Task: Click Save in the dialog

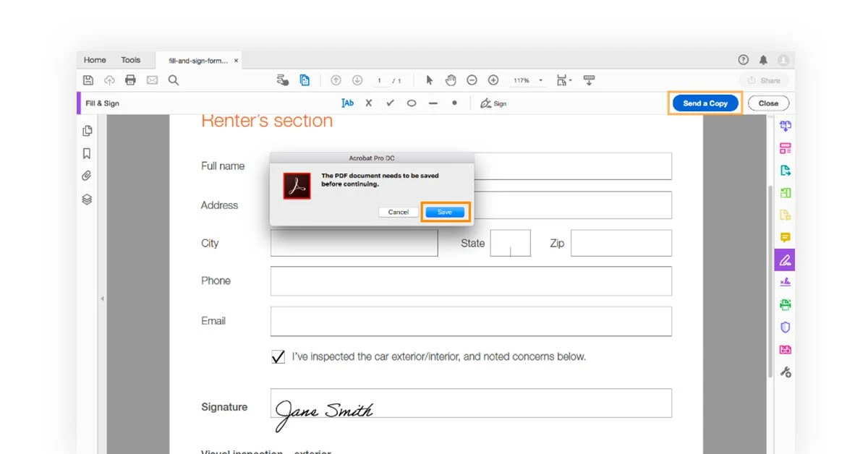Action: coord(445,212)
